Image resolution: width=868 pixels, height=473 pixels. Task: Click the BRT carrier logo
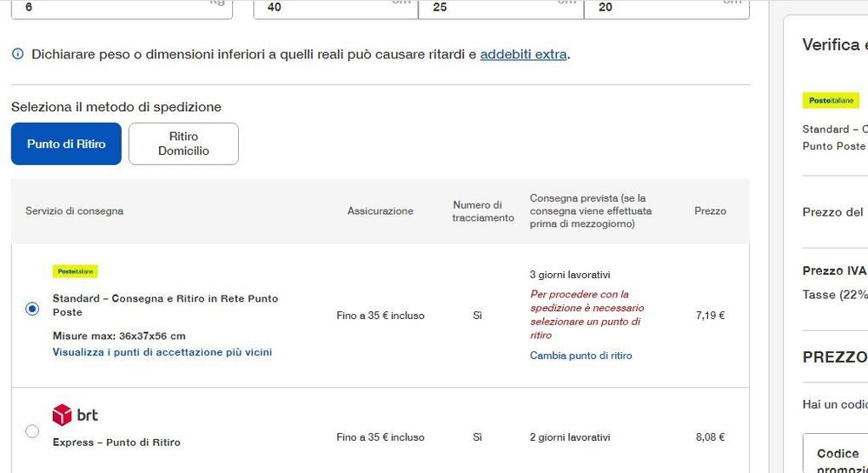tap(76, 415)
